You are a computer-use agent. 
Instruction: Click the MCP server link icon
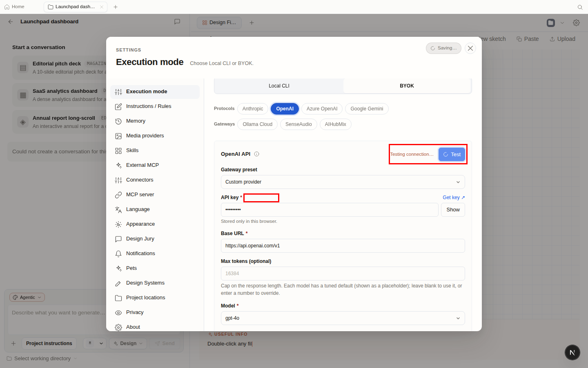[x=118, y=195]
